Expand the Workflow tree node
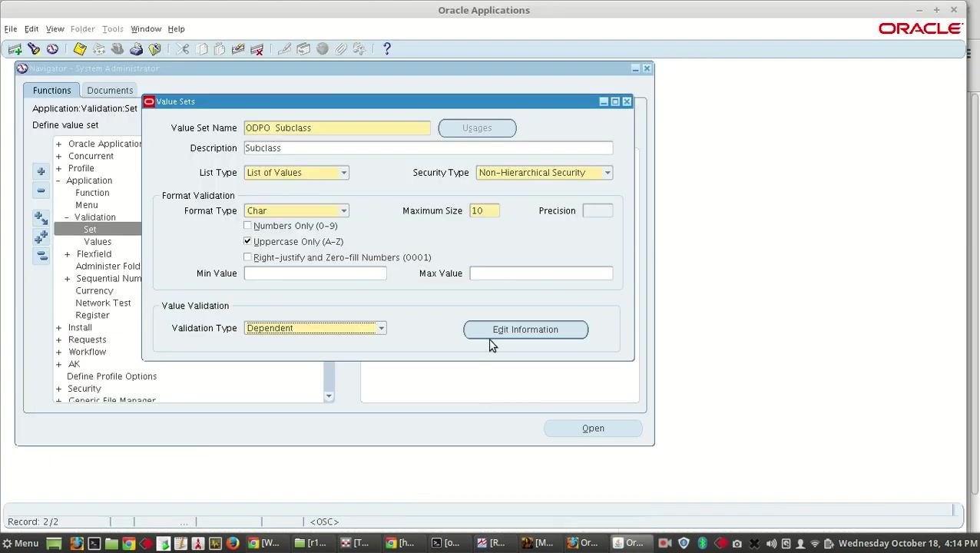The width and height of the screenshot is (980, 553). (x=58, y=352)
